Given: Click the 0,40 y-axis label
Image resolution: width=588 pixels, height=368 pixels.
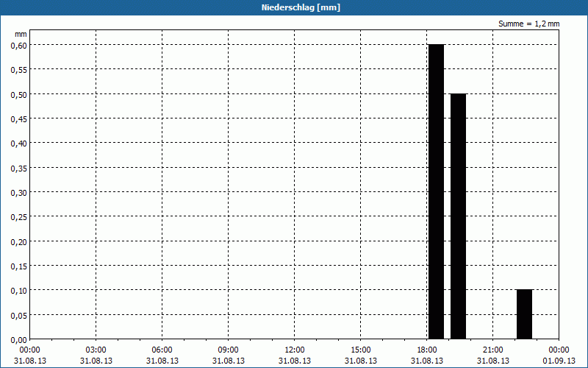Looking at the screenshot, I should click(19, 144).
